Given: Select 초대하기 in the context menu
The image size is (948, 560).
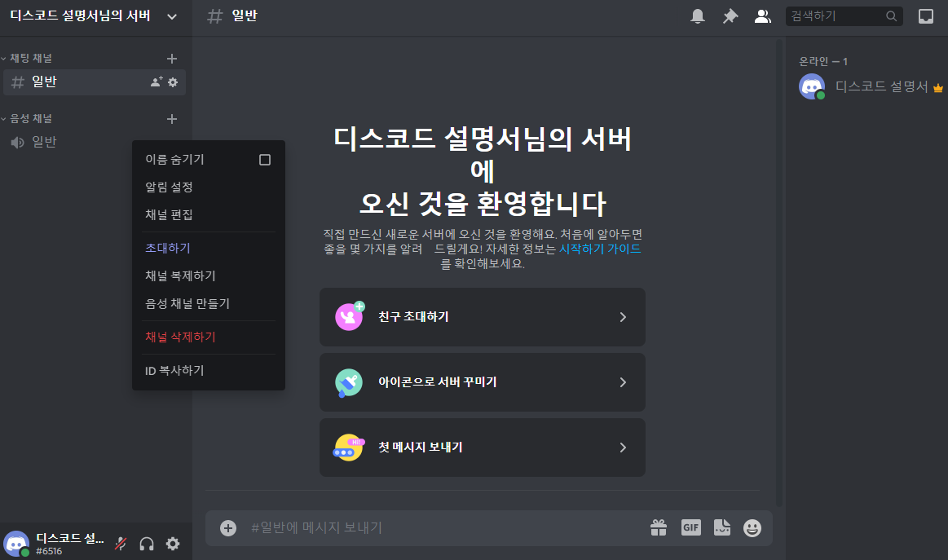Looking at the screenshot, I should (x=209, y=248).
